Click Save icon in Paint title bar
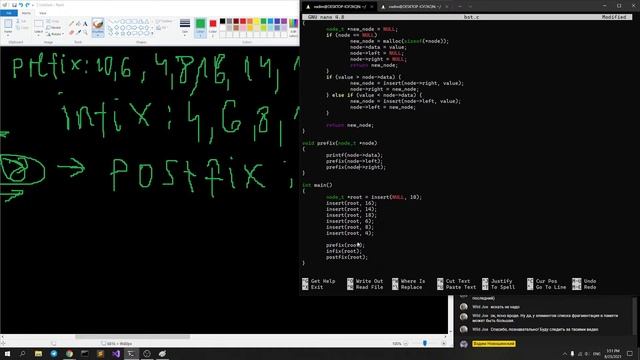Viewport: 640px width, 360px height. (x=14, y=5)
